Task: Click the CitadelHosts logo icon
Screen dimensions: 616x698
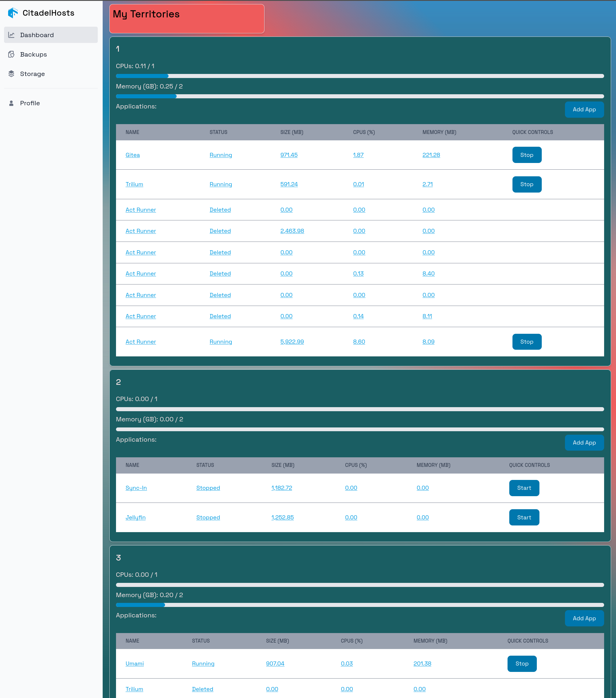Action: (x=13, y=13)
